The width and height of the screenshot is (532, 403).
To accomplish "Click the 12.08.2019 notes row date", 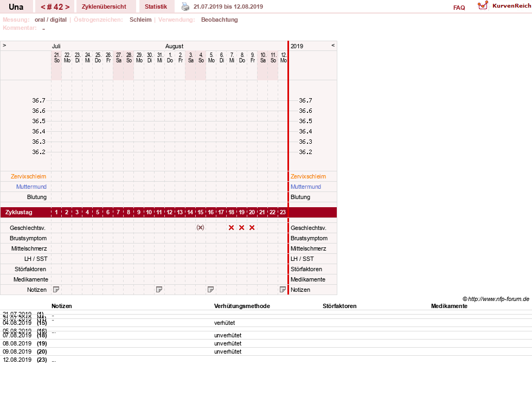I will tap(17, 360).
